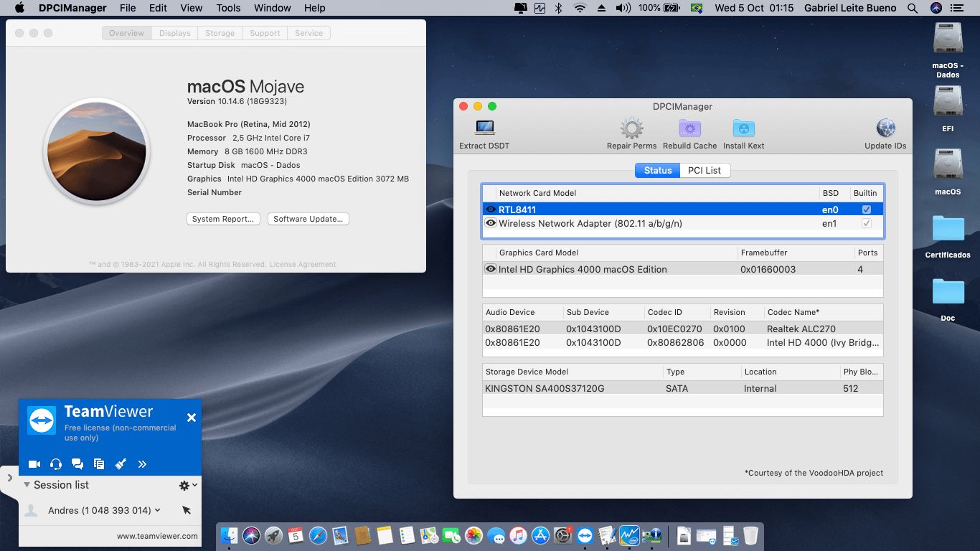Toggle eye icon for RTL8411 row

(x=491, y=209)
